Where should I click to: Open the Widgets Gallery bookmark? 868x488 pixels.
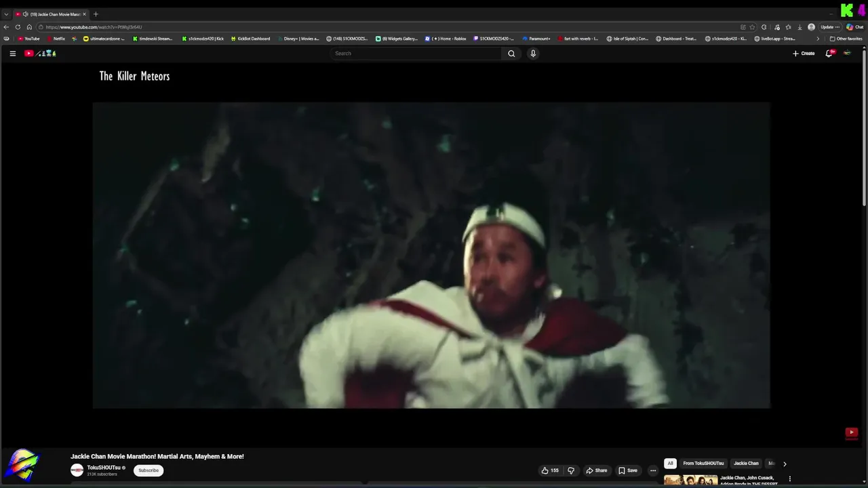pyautogui.click(x=397, y=39)
